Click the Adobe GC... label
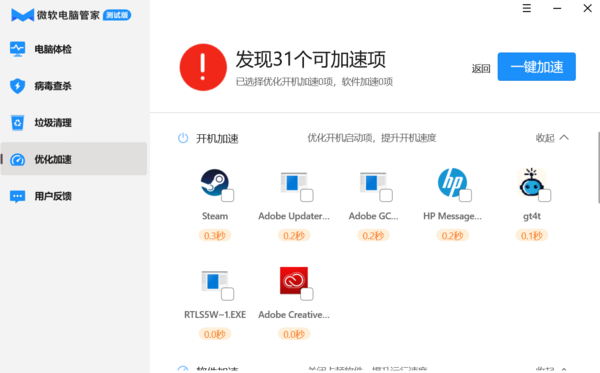Image resolution: width=600 pixels, height=373 pixels. pos(373,216)
